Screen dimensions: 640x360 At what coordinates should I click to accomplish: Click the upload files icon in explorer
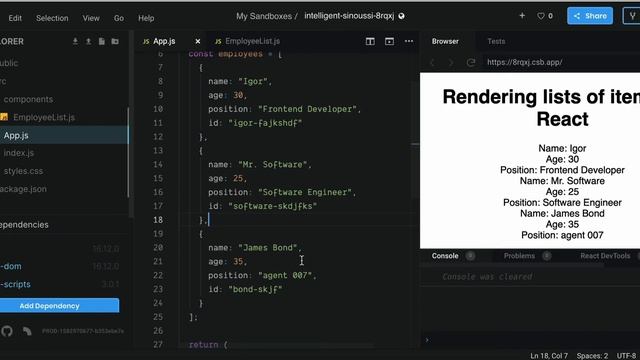[x=88, y=41]
